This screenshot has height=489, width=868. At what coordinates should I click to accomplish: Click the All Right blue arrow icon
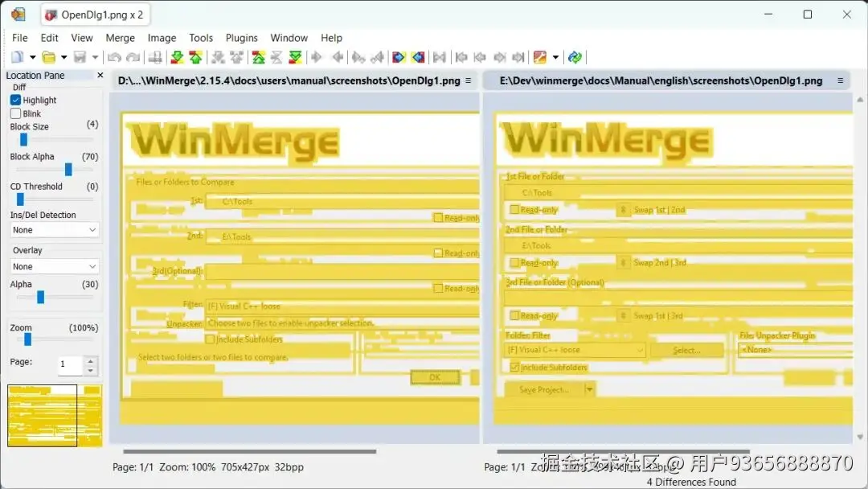[x=398, y=57]
